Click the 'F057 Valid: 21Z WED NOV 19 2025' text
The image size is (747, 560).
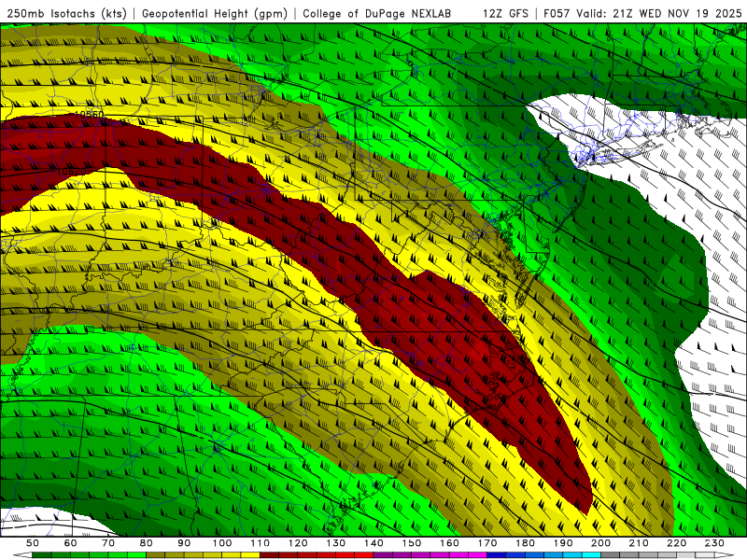coord(642,13)
